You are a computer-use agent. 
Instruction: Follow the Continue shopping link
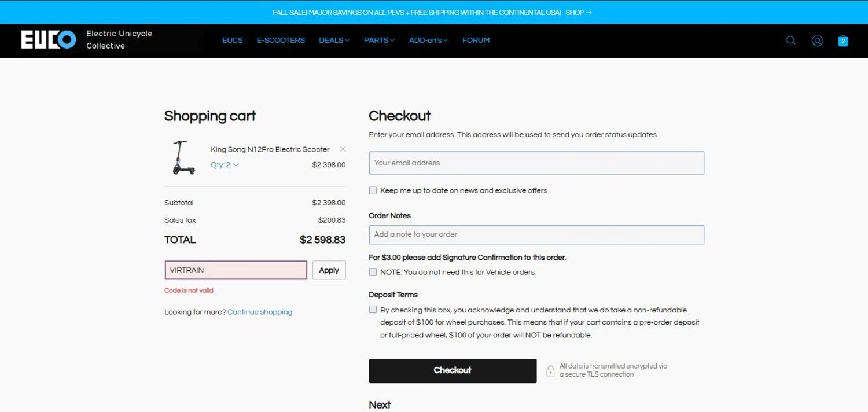[x=260, y=312]
